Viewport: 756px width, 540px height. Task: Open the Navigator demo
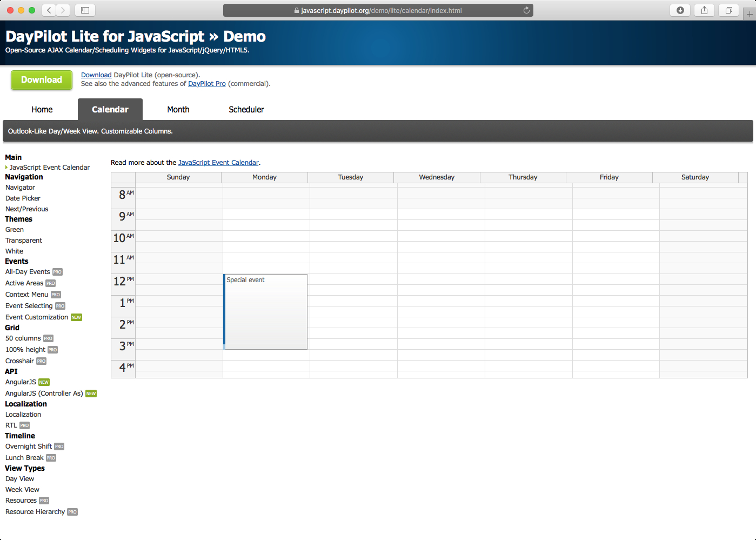[20, 188]
